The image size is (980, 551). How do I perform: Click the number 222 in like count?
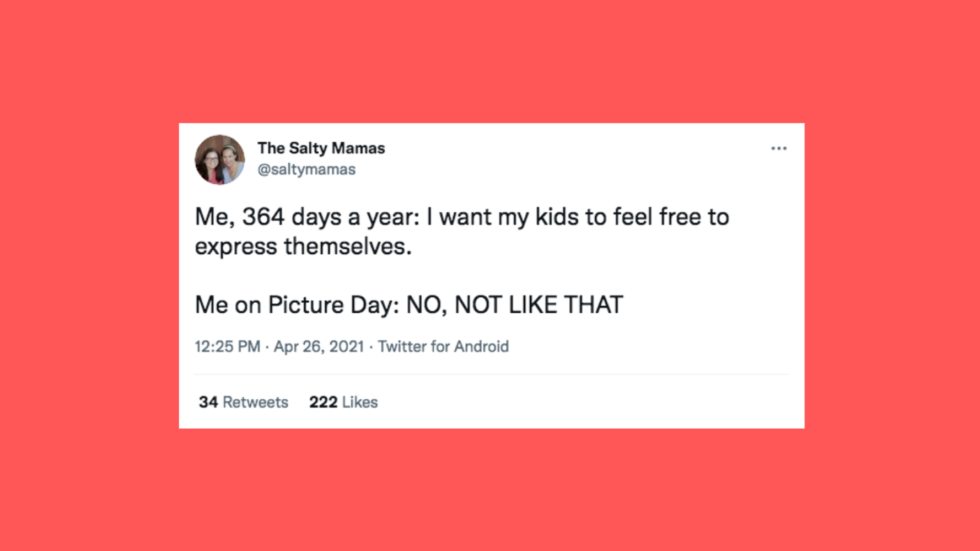click(x=323, y=402)
